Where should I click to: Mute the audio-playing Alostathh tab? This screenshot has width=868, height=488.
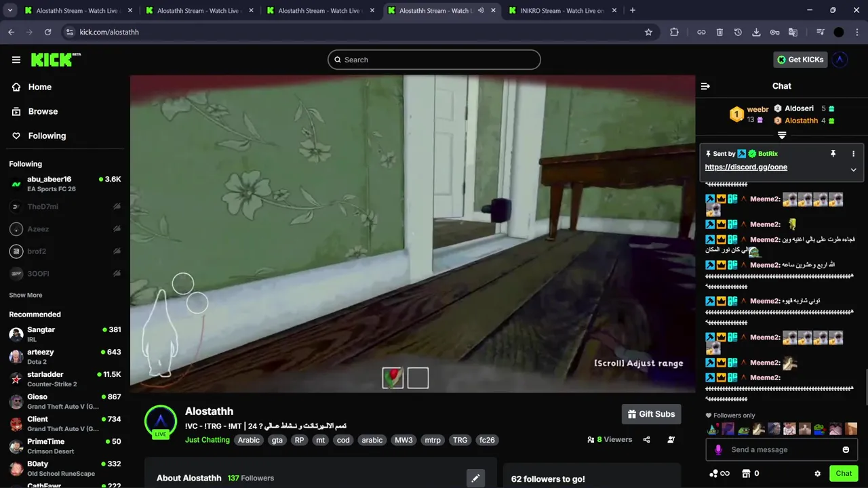click(481, 11)
